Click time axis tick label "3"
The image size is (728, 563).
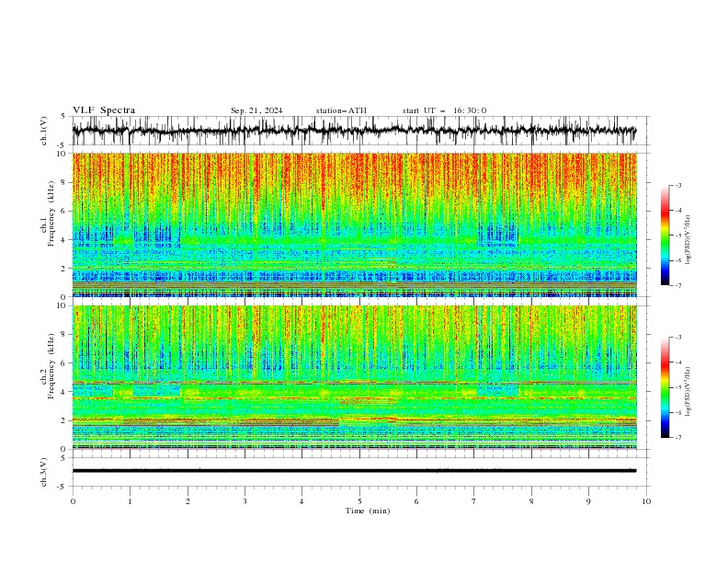coord(245,501)
